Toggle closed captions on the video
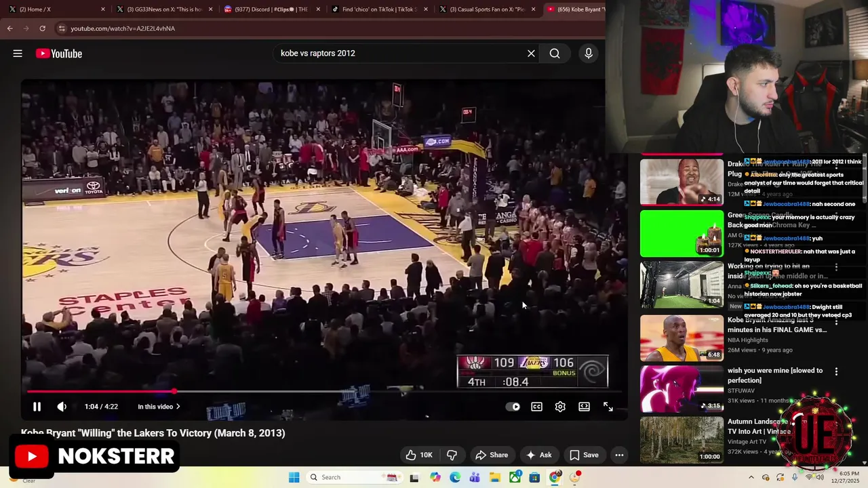The height and width of the screenshot is (488, 868). click(x=536, y=407)
